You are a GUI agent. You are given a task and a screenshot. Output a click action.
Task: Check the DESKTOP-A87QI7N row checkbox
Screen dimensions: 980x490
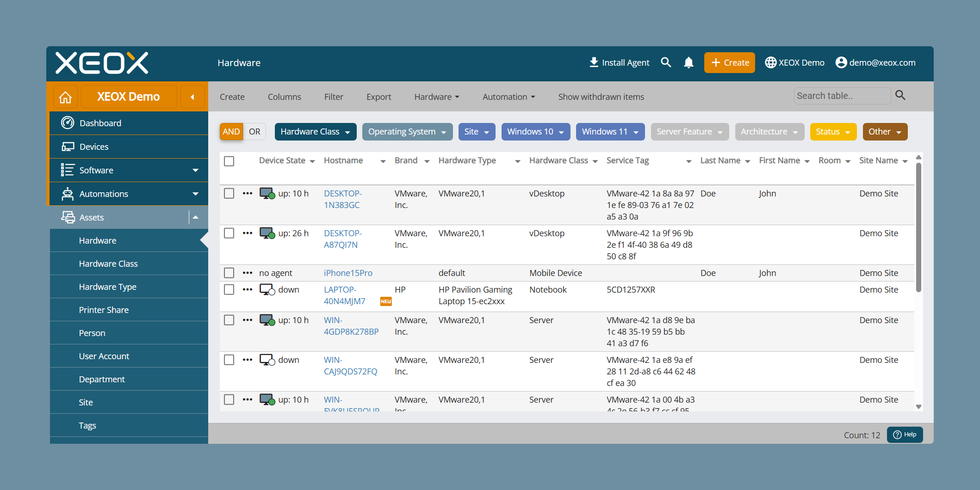[x=229, y=233]
